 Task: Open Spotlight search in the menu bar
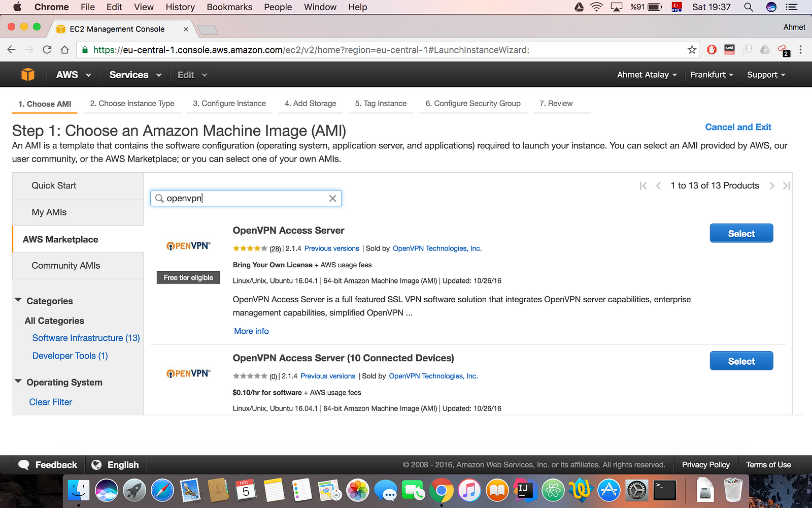(748, 7)
